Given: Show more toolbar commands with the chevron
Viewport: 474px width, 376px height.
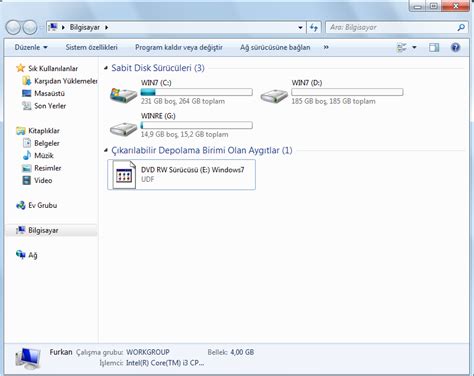Looking at the screenshot, I should [326, 48].
